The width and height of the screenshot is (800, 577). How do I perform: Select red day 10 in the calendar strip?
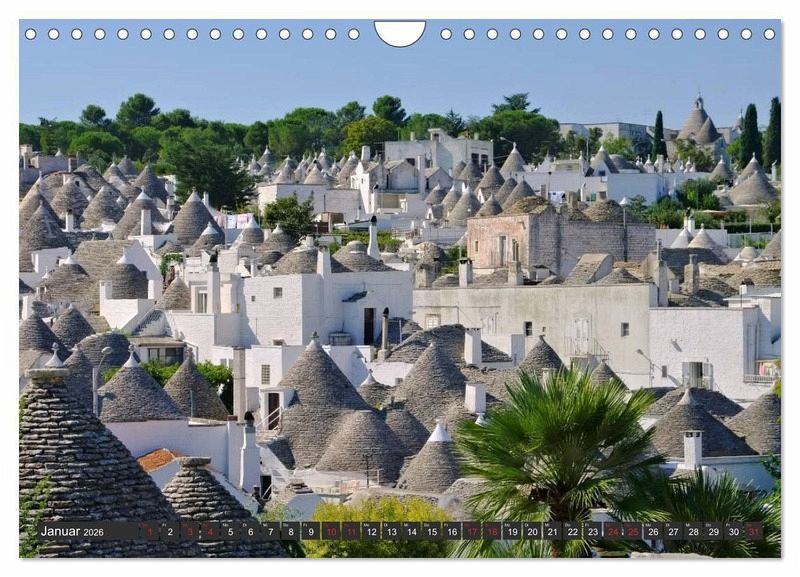coord(331,531)
